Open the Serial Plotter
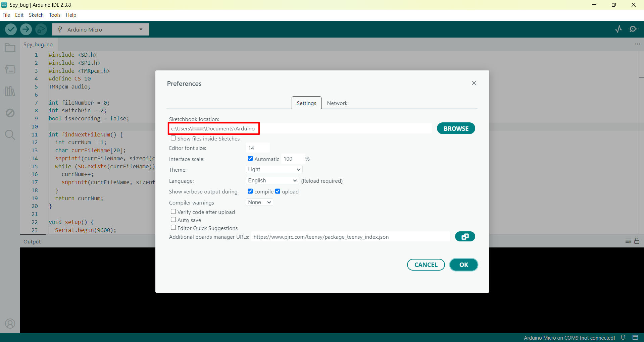The width and height of the screenshot is (644, 342). click(618, 29)
